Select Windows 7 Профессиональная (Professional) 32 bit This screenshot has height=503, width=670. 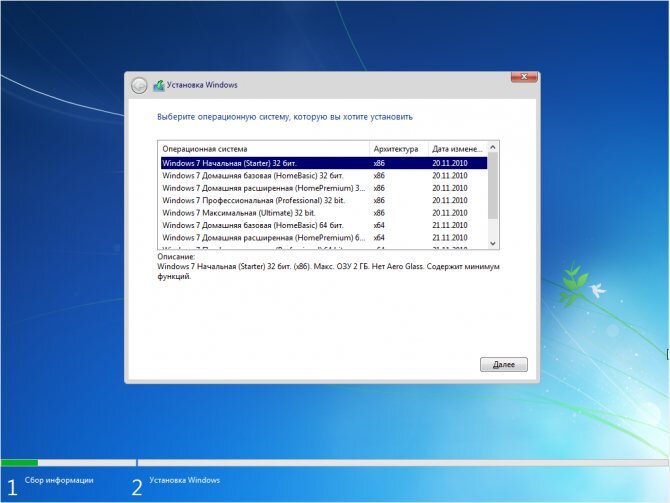coord(324,200)
